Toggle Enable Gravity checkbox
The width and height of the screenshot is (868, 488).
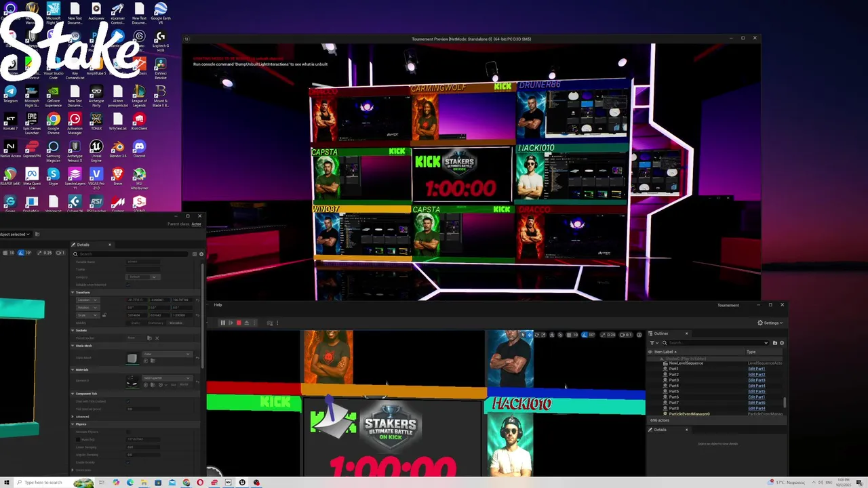tap(127, 462)
